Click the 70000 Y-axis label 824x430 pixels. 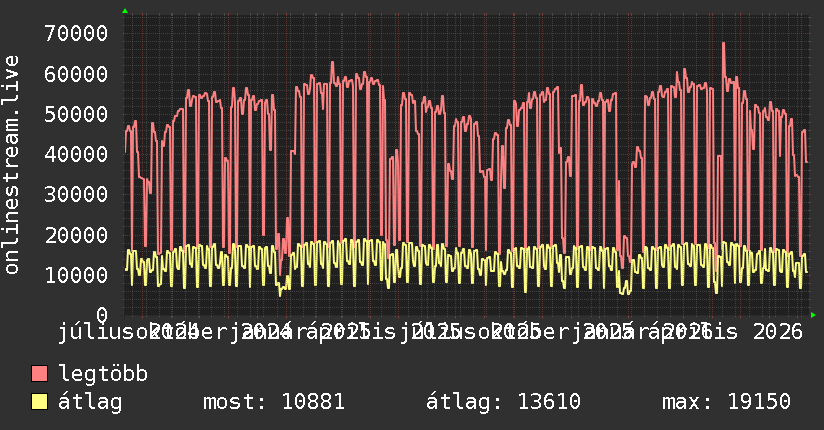pos(76,34)
